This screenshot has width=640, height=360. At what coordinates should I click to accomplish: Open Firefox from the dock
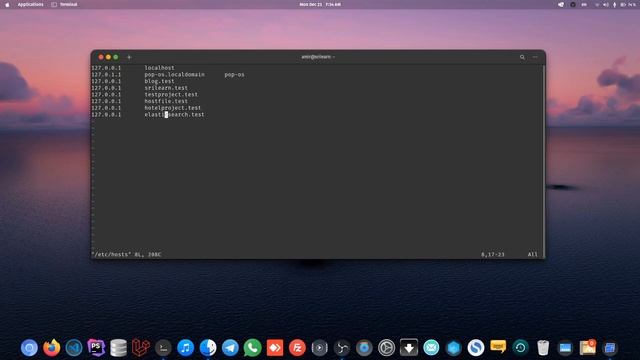pos(51,348)
